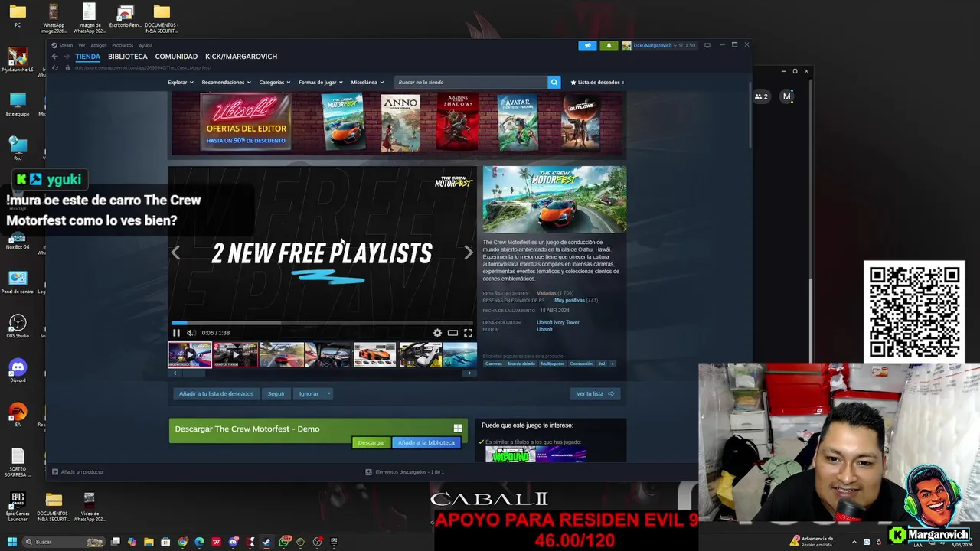Open the Ubisoft editor link
Viewport: 980px width, 551px height.
coord(544,329)
